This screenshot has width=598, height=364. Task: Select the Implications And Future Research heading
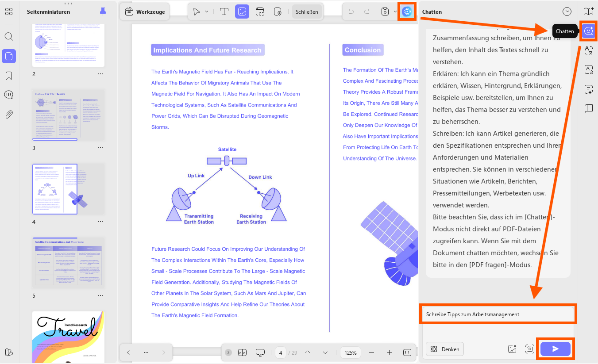point(207,50)
